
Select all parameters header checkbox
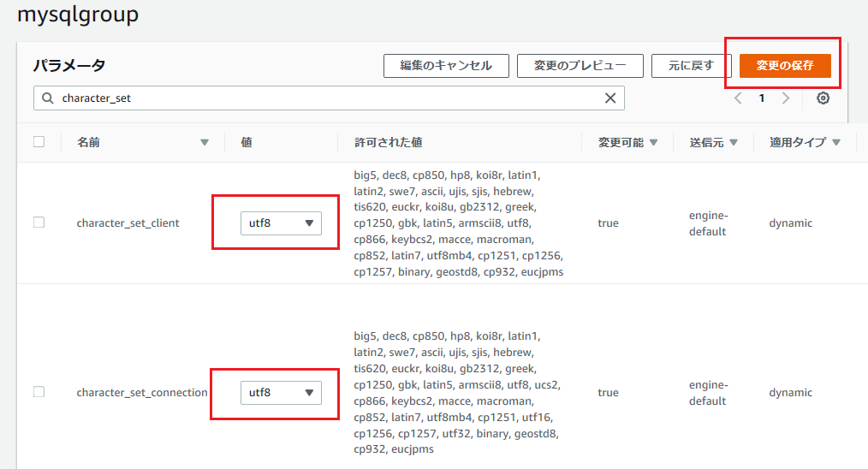click(x=39, y=142)
